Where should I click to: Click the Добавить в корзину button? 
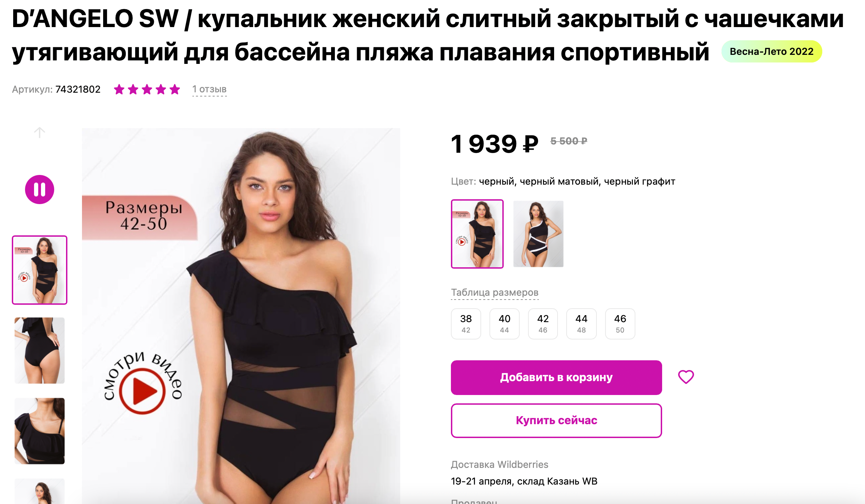click(557, 378)
